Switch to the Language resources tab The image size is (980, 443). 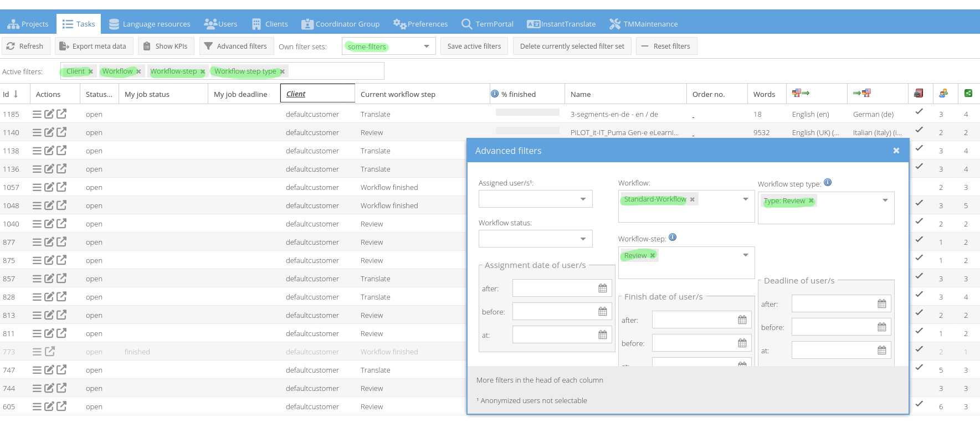coord(150,24)
